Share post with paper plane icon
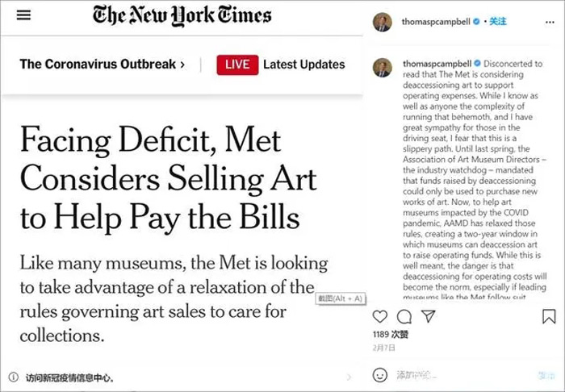This screenshot has width=565, height=392. [429, 317]
